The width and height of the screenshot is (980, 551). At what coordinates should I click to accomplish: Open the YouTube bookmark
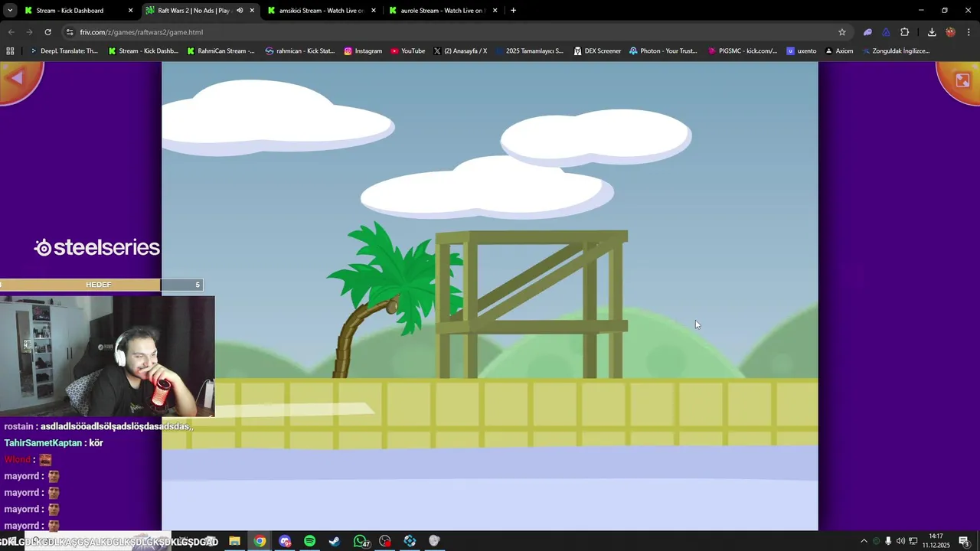(407, 51)
